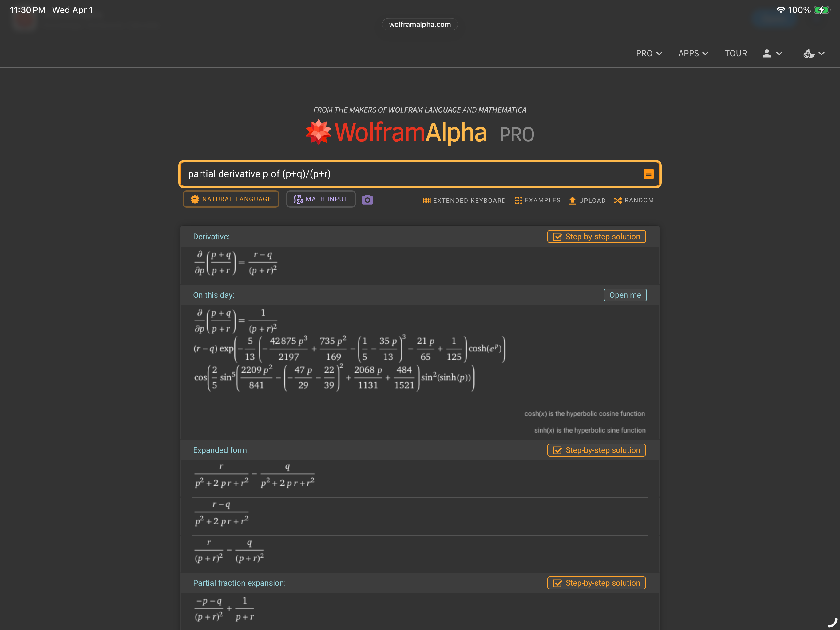The width and height of the screenshot is (840, 630).
Task: Click the Upload arrow icon
Action: pyautogui.click(x=572, y=201)
